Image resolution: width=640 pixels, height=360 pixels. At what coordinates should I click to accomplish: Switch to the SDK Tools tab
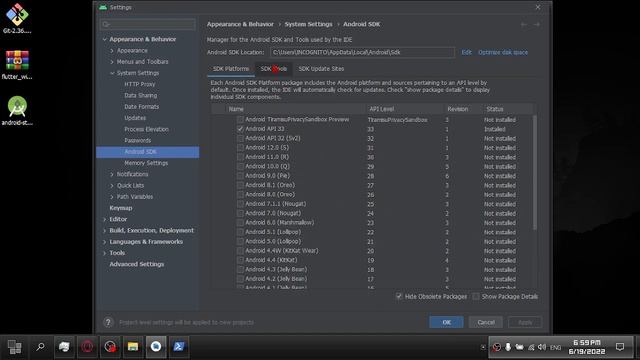click(273, 69)
